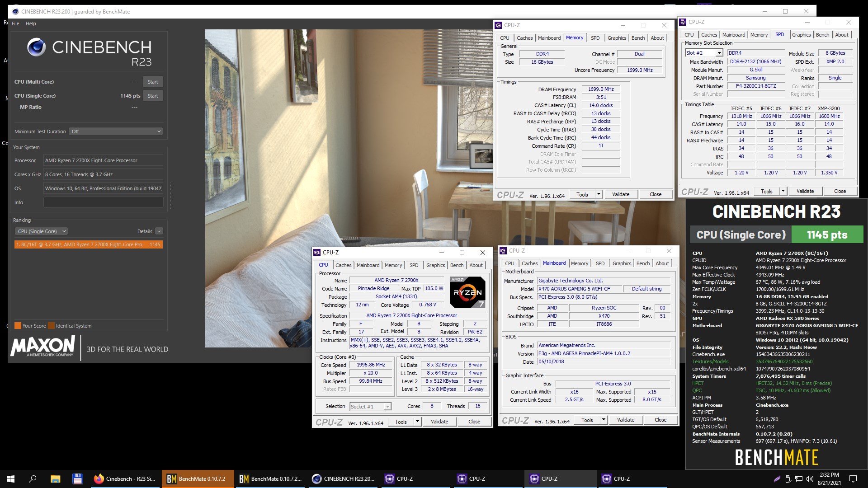Start the CPU (Single Core) test
Image resolution: width=868 pixels, height=488 pixels.
point(153,96)
